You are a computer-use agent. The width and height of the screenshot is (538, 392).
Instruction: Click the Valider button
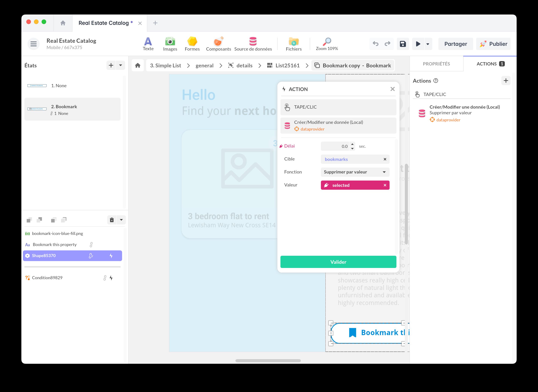[338, 262]
